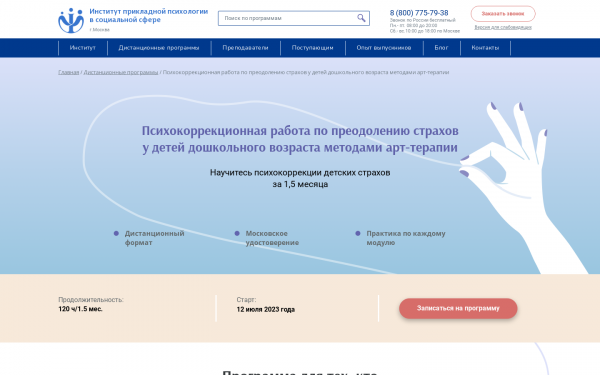Click Практика по каждому модулю text
This screenshot has width=600, height=375.
click(406, 238)
